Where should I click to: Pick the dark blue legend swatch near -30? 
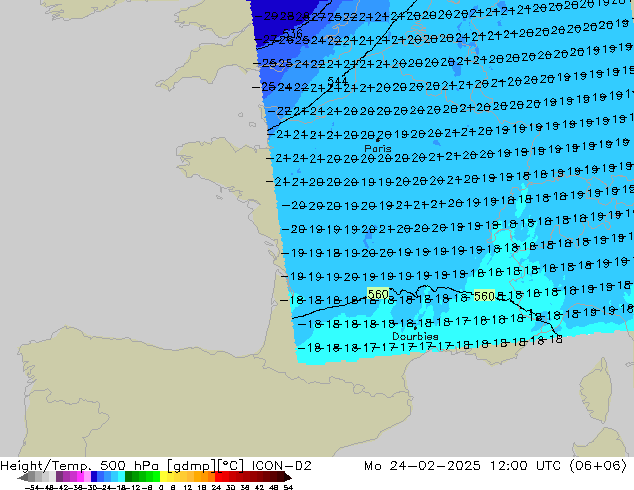(x=94, y=476)
